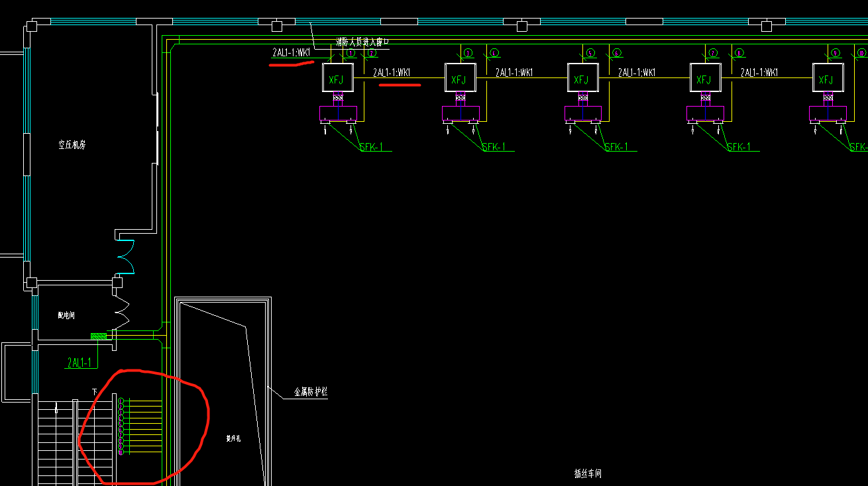Select the XFJ box under tags 3 and 4
The width and height of the screenshot is (868, 486).
click(x=460, y=77)
